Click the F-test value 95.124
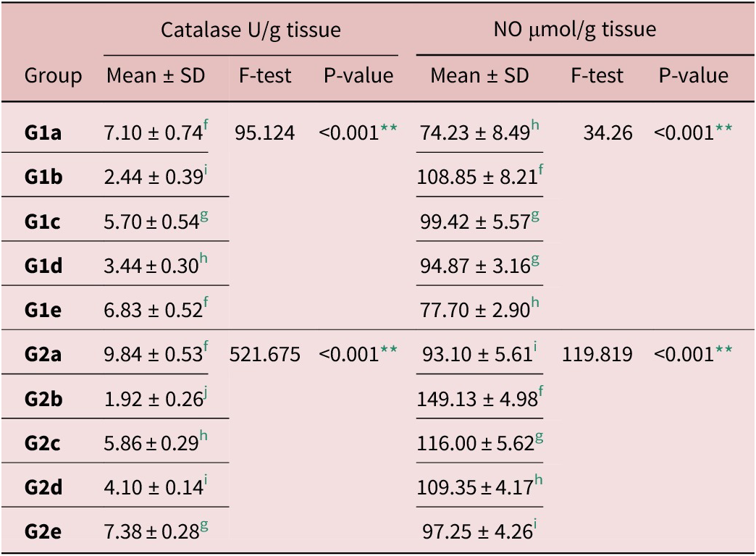This screenshot has height=556, width=756. click(x=264, y=133)
